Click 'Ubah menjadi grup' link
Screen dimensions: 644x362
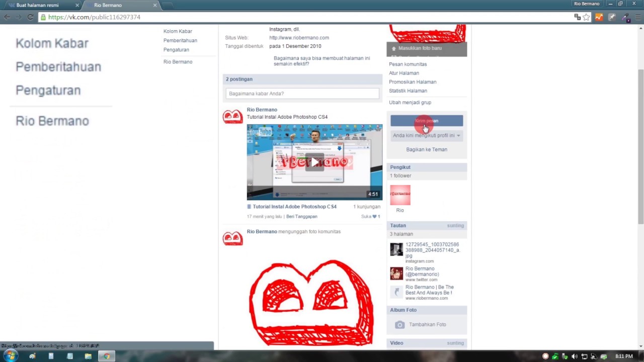tap(410, 103)
